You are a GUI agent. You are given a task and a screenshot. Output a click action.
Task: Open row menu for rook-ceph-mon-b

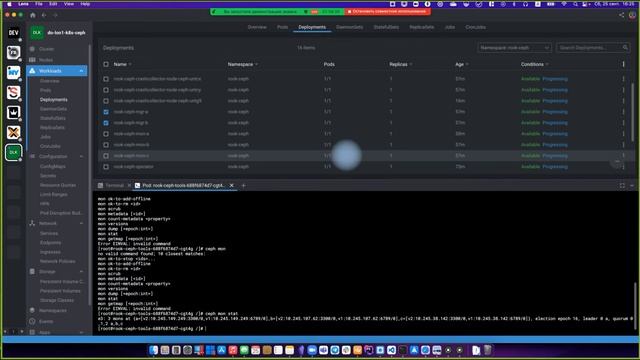point(623,145)
